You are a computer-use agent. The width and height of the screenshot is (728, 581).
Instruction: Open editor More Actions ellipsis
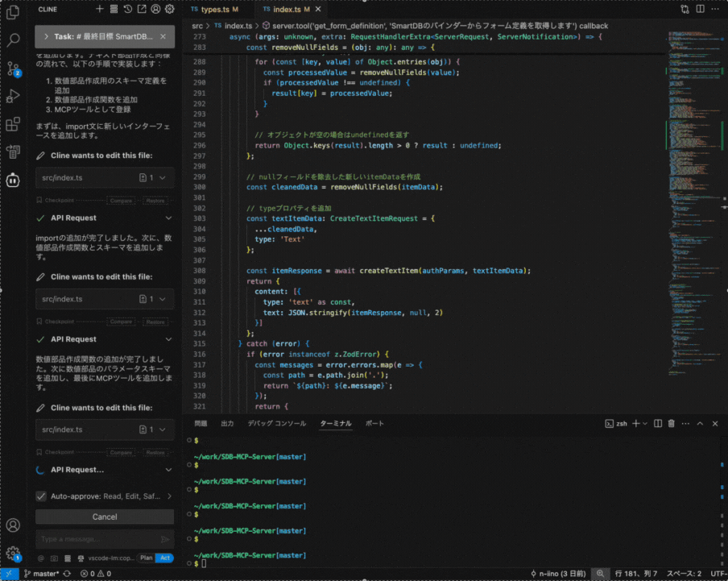[715, 10]
